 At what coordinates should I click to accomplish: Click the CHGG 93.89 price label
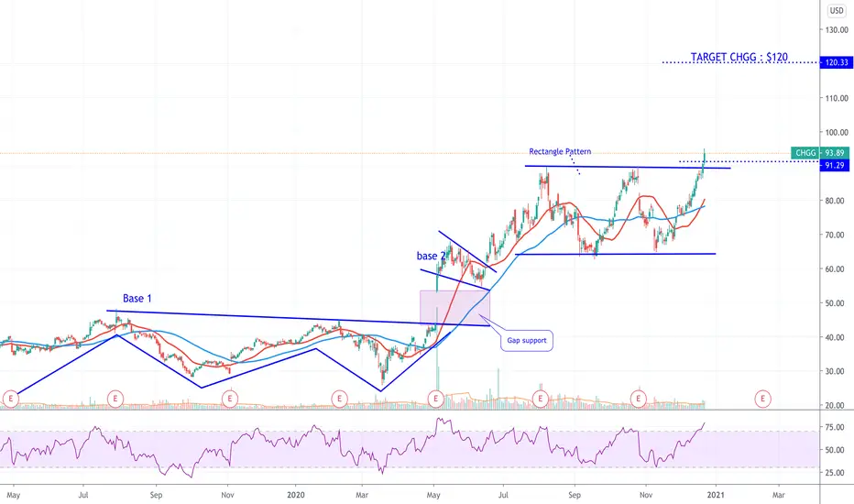pos(820,153)
